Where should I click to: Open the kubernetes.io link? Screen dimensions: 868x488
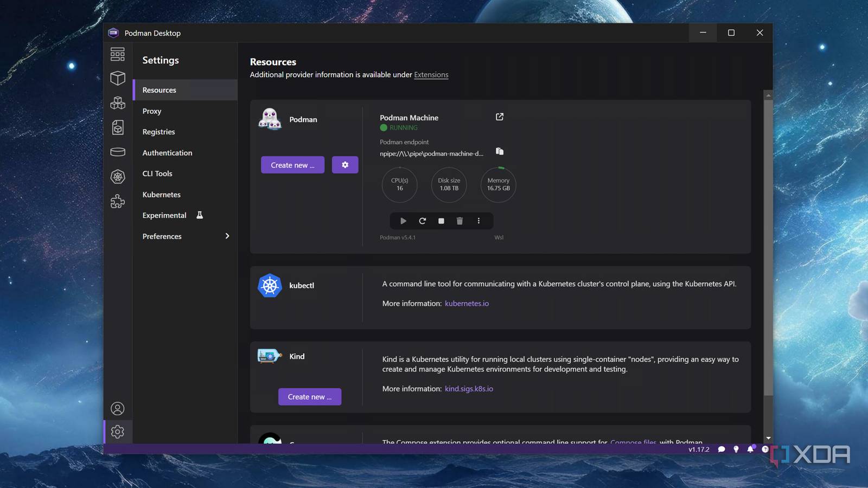coord(467,303)
